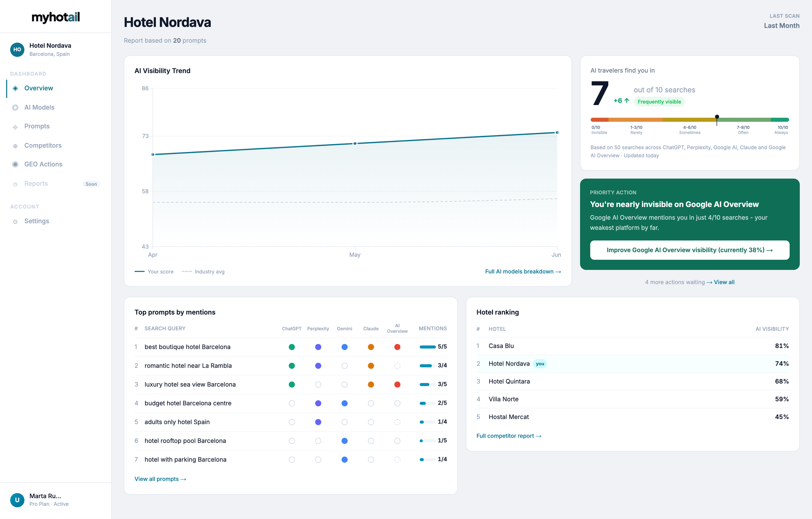The width and height of the screenshot is (812, 519).
Task: Click the Industry avg legend entry
Action: click(x=203, y=272)
